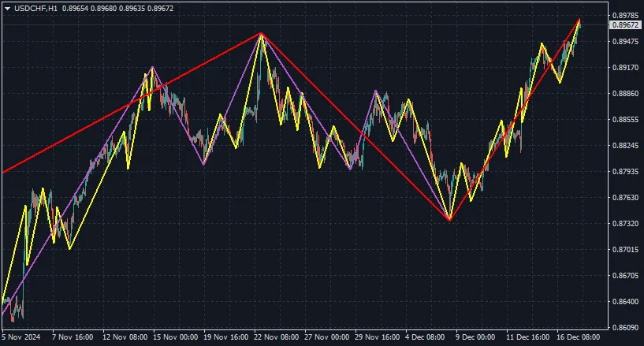Click the purple zigzag peak near 15 Nov
Viewport: 644px width, 346px height.
coord(153,68)
